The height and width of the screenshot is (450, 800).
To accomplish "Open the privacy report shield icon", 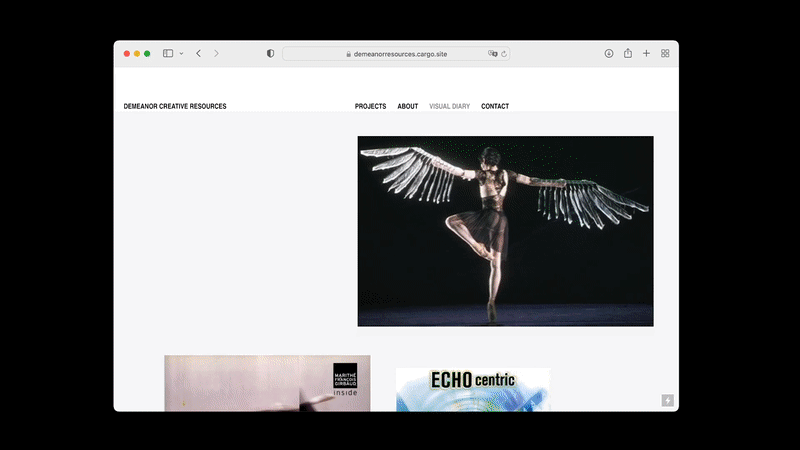I will click(x=270, y=54).
